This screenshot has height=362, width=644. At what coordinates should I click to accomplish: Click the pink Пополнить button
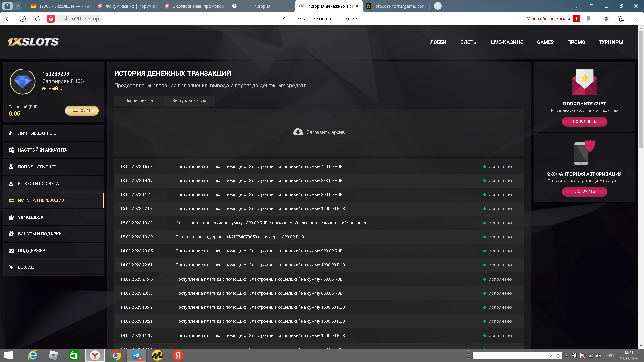pyautogui.click(x=585, y=121)
